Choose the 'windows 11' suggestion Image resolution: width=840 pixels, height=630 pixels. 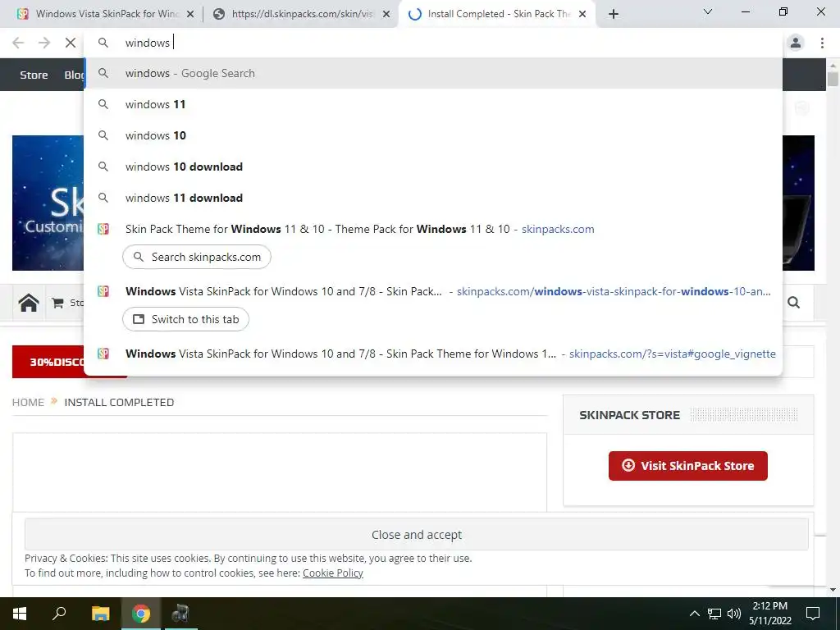433,104
